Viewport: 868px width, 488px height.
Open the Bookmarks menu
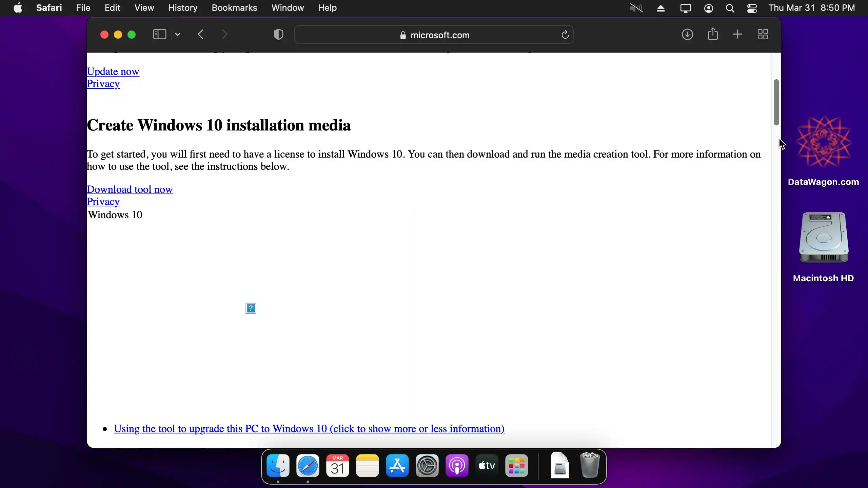click(x=234, y=8)
